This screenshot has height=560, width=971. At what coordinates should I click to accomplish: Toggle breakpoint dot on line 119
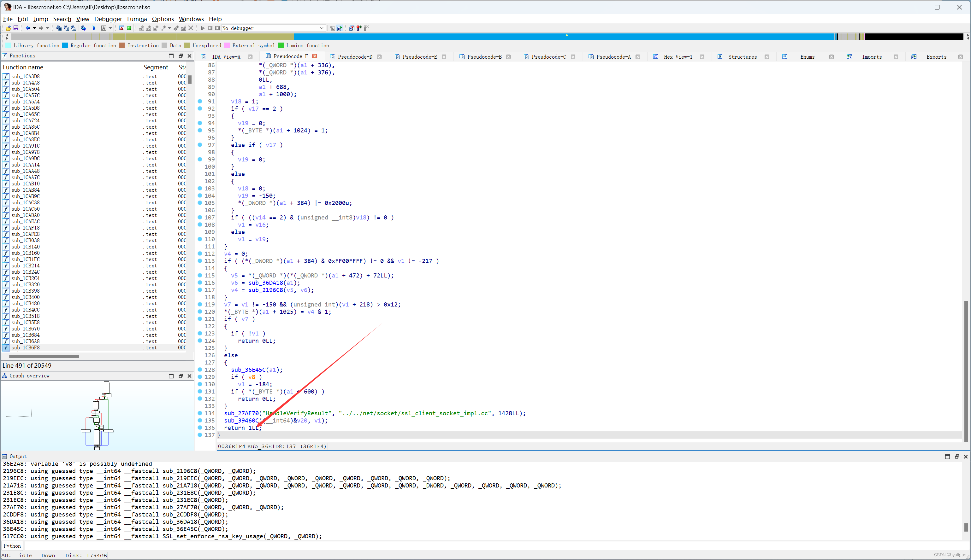tap(200, 304)
